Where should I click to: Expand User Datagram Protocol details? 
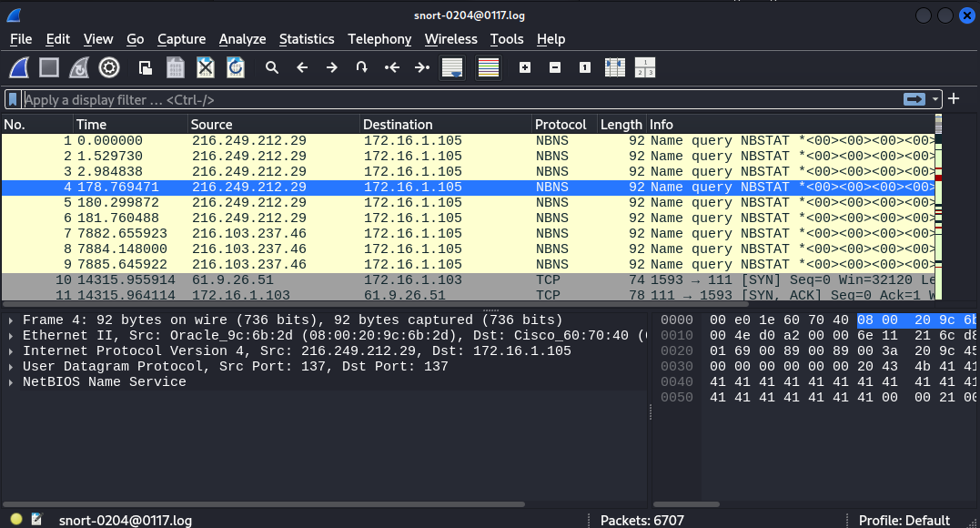(x=11, y=367)
